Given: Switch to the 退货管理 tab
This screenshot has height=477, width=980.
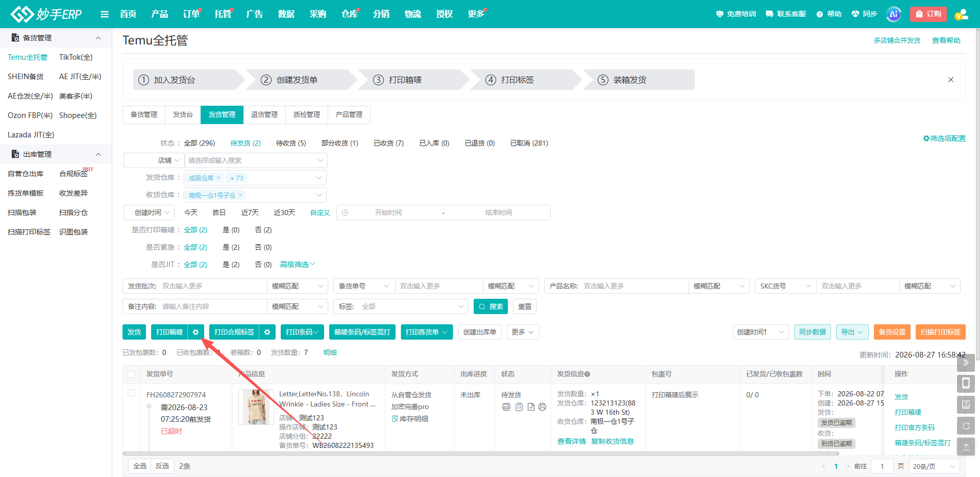Looking at the screenshot, I should click(264, 115).
